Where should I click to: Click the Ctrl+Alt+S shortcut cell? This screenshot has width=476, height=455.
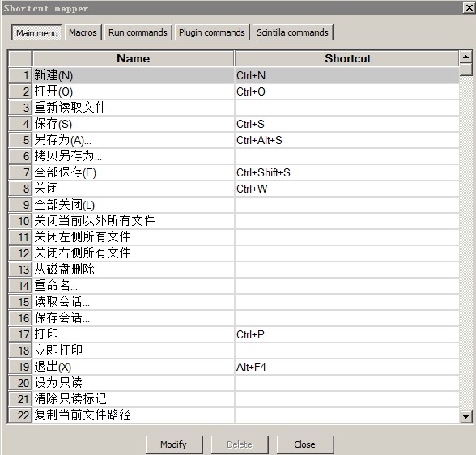tap(346, 140)
